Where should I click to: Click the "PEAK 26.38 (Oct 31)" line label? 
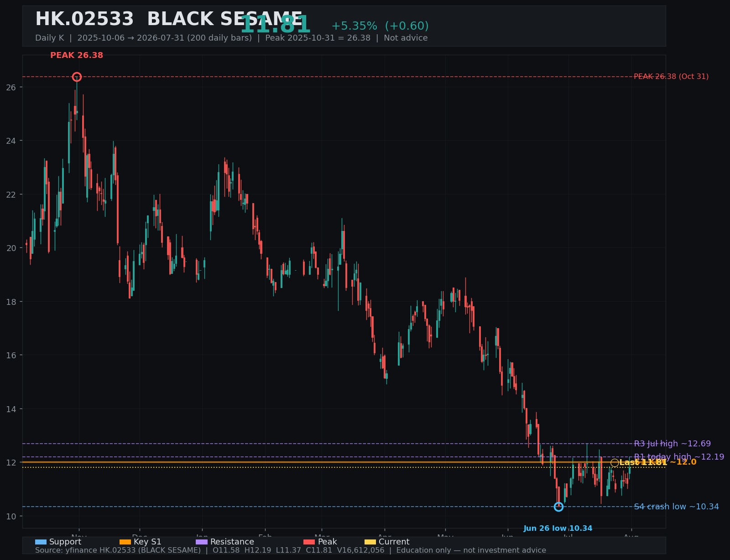671,77
